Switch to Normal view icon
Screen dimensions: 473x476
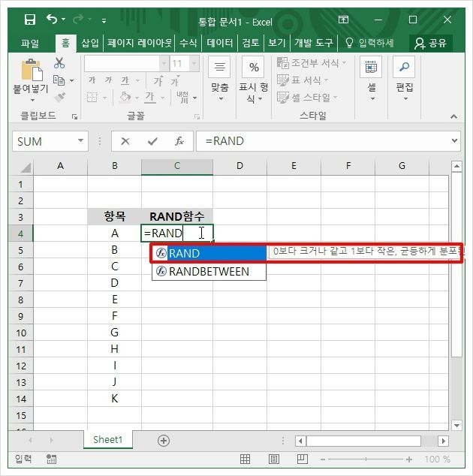[245, 459]
